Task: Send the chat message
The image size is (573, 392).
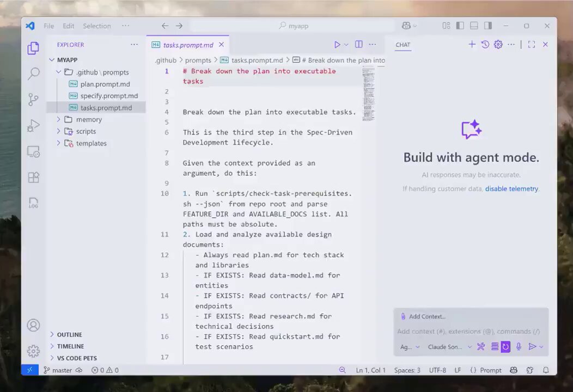Action: point(532,347)
